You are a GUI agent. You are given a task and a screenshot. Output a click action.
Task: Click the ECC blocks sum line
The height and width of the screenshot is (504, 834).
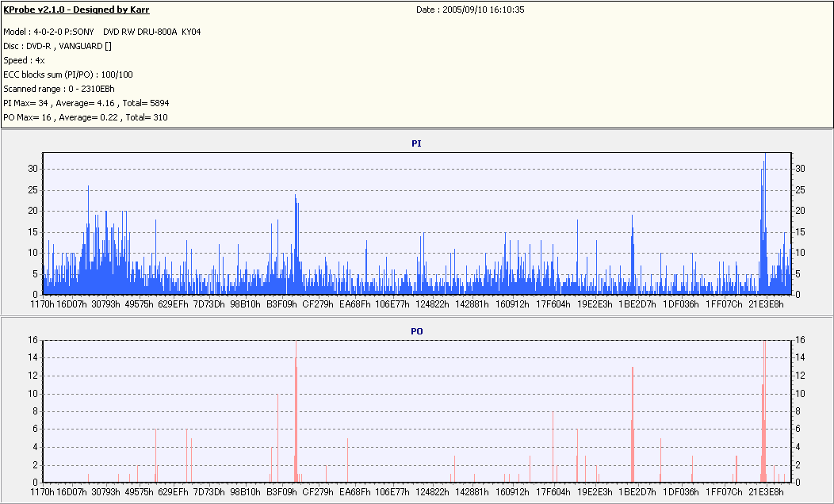point(68,75)
